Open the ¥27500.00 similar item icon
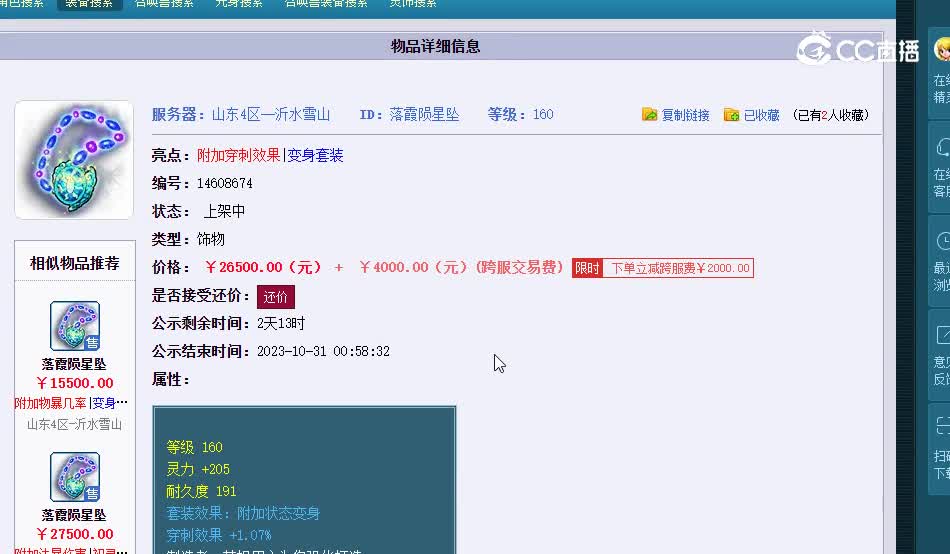Viewport: 950px width, 554px height. (x=75, y=477)
